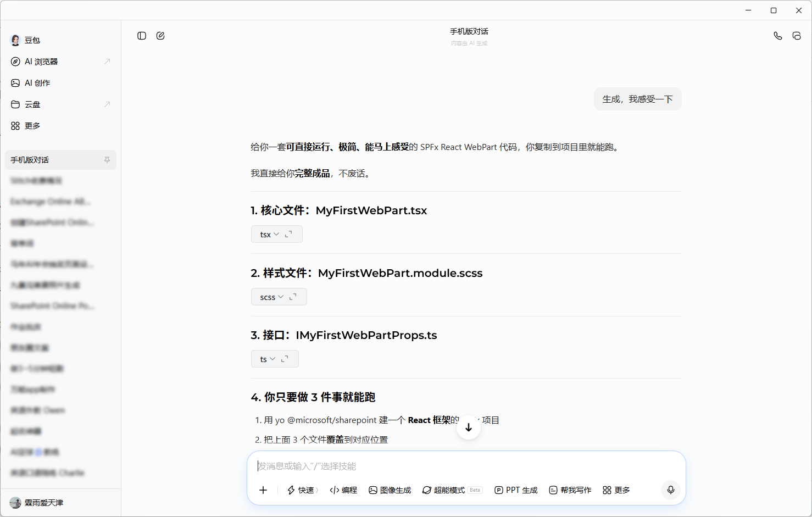Viewport: 812px width, 517px height.
Task: Click the 内容由 AI 生成 notice under the title
Action: coord(469,43)
